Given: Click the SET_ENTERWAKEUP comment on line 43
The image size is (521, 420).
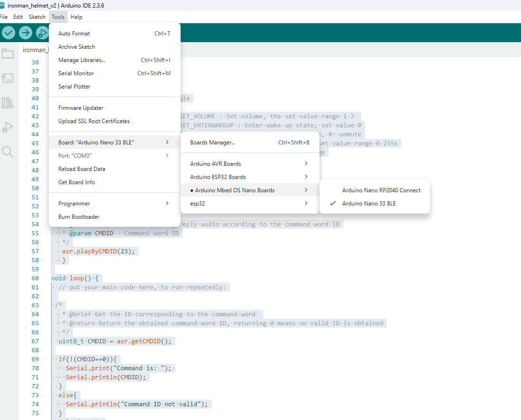Looking at the screenshot, I should [271, 125].
